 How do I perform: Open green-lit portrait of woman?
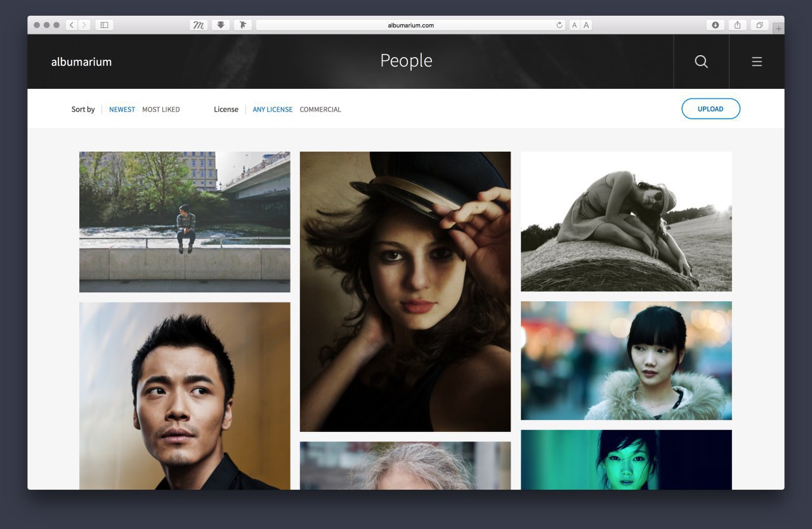coord(626,460)
